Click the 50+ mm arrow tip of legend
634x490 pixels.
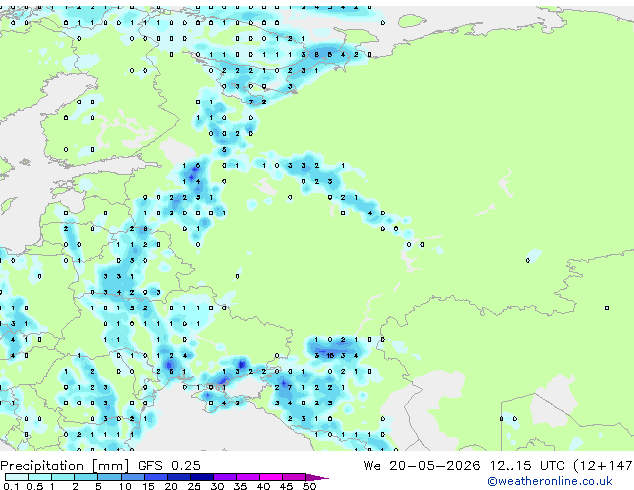tap(317, 477)
